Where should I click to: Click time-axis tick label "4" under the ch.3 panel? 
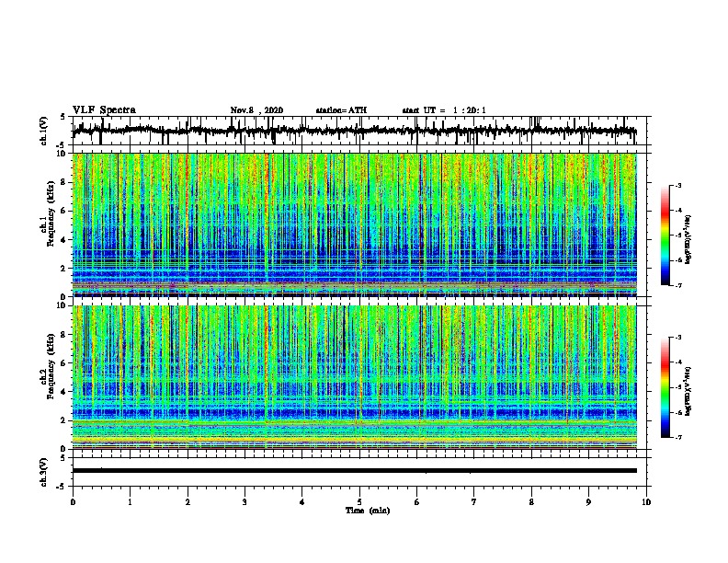click(x=302, y=501)
